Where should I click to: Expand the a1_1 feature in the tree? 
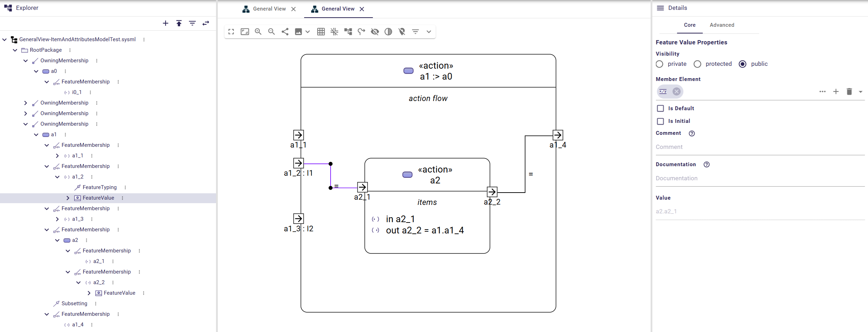[57, 156]
